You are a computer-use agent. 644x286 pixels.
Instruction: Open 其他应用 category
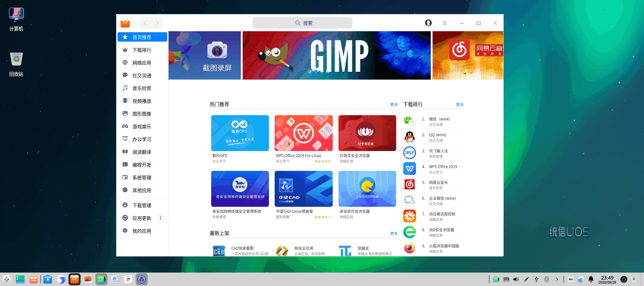pyautogui.click(x=142, y=190)
